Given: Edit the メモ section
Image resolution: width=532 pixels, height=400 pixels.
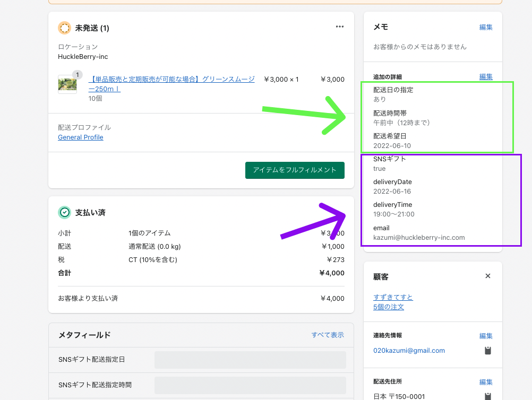Looking at the screenshot, I should (x=486, y=27).
